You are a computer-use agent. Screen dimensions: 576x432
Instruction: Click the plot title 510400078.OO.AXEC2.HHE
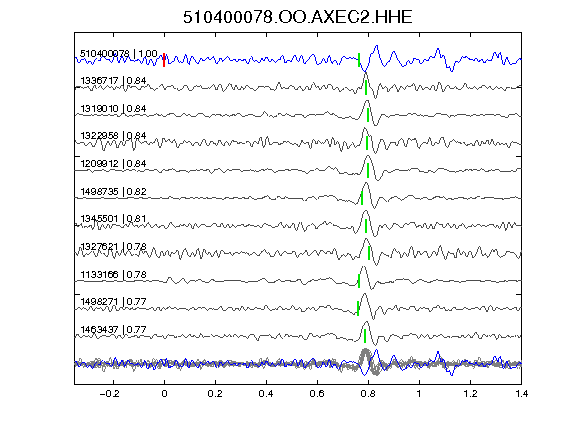click(x=298, y=17)
